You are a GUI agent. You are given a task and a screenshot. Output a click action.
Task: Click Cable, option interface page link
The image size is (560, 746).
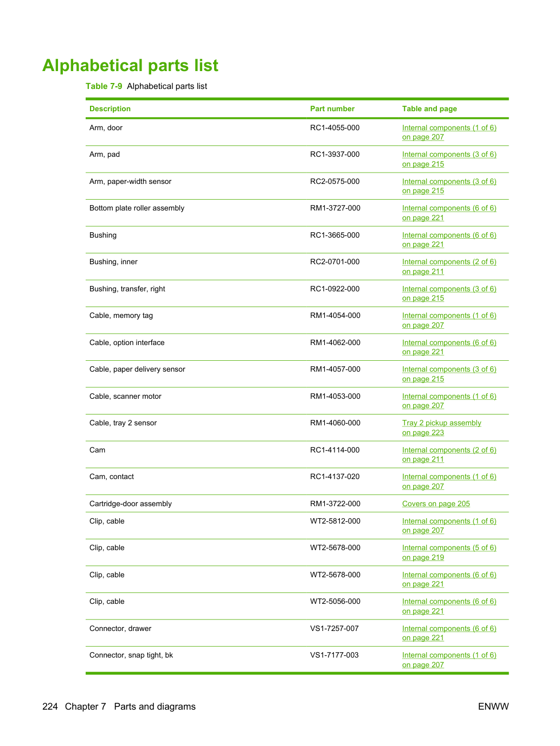449,347
